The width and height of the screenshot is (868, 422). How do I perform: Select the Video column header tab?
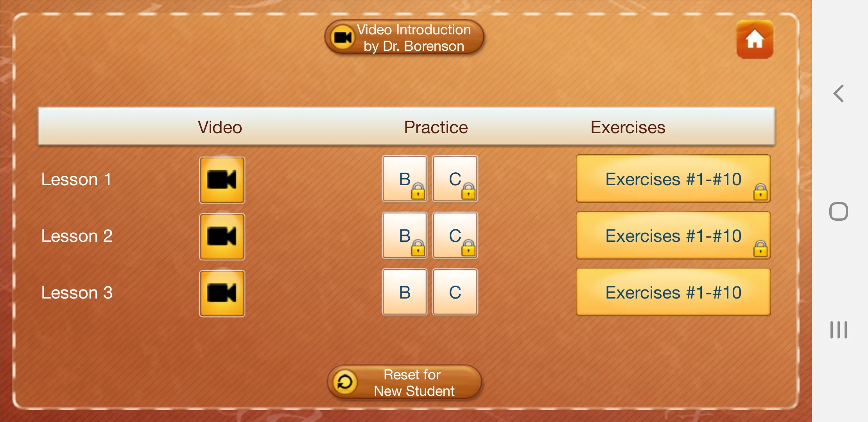point(219,125)
